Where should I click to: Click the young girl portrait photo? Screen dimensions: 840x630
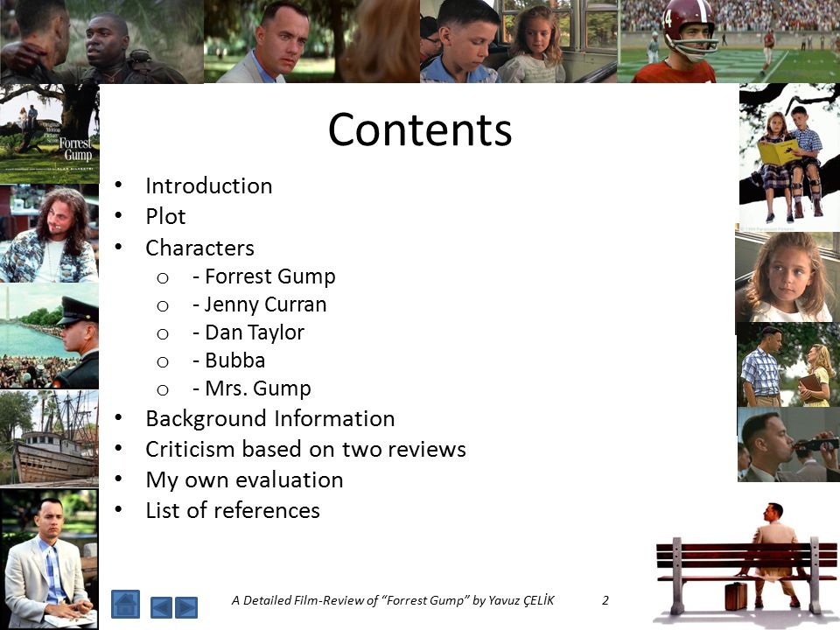[x=787, y=277]
